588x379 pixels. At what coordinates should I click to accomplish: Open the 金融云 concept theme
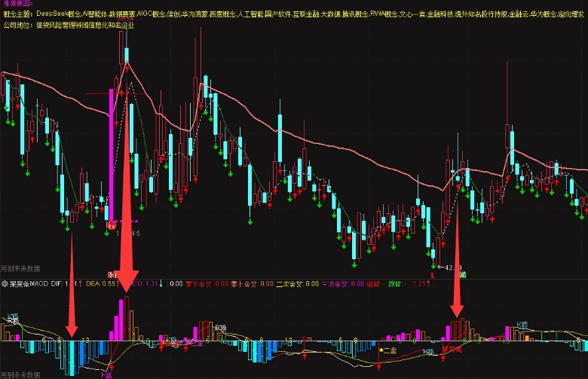click(519, 14)
